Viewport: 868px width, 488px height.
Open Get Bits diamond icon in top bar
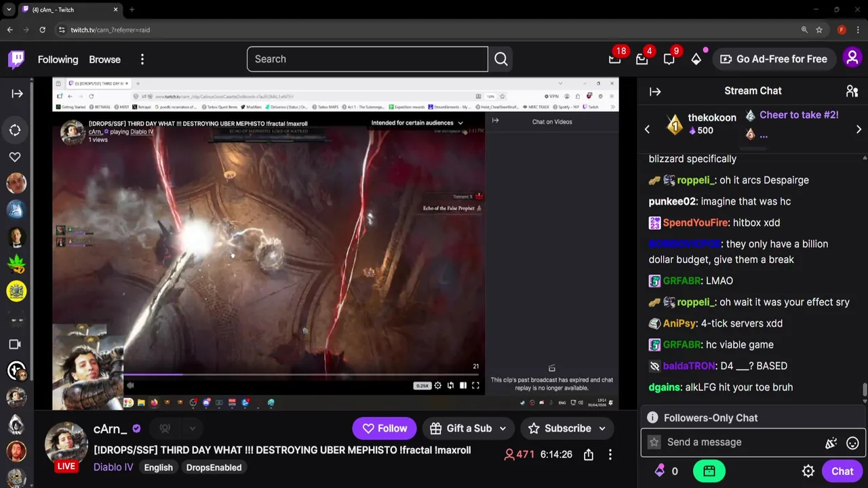(x=696, y=59)
